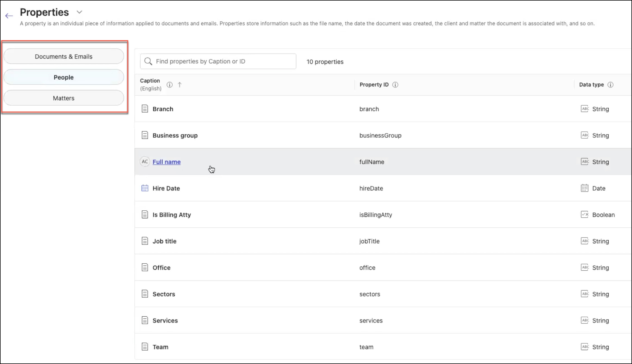632x364 pixels.
Task: Click the Boolean type icon for Is Billing Atty
Action: pyautogui.click(x=585, y=215)
